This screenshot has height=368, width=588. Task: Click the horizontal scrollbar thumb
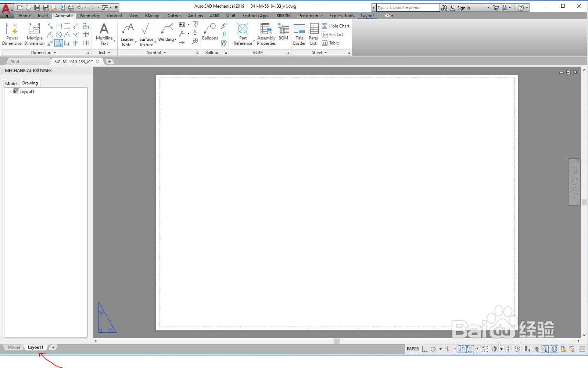337,341
